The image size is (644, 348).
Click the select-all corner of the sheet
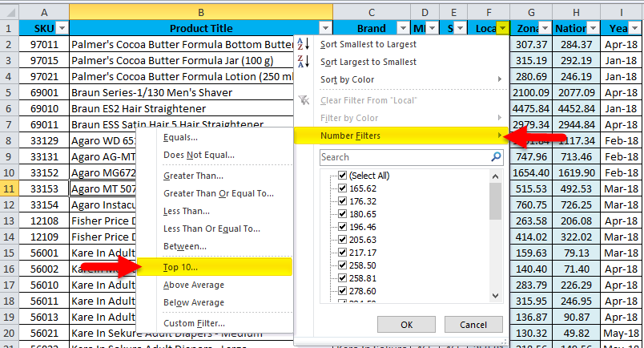(x=9, y=12)
